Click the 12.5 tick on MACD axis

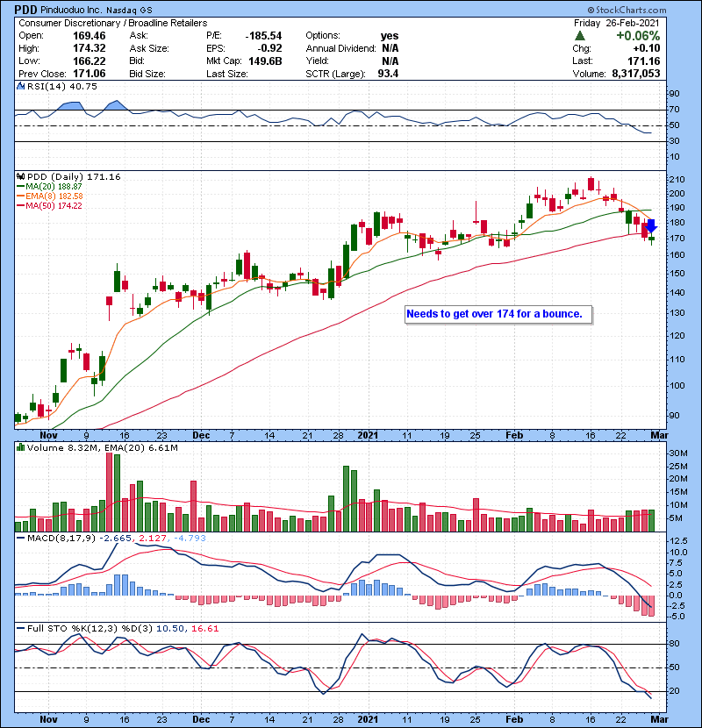pos(678,541)
